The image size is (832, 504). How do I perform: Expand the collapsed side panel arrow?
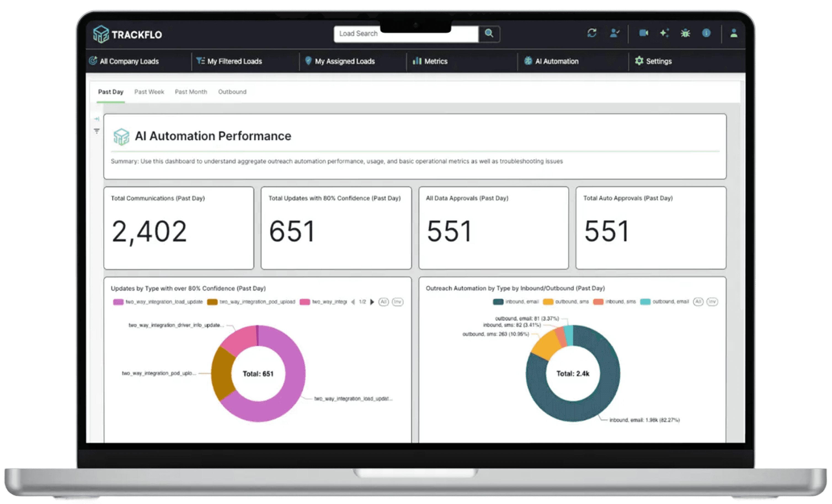coord(97,119)
